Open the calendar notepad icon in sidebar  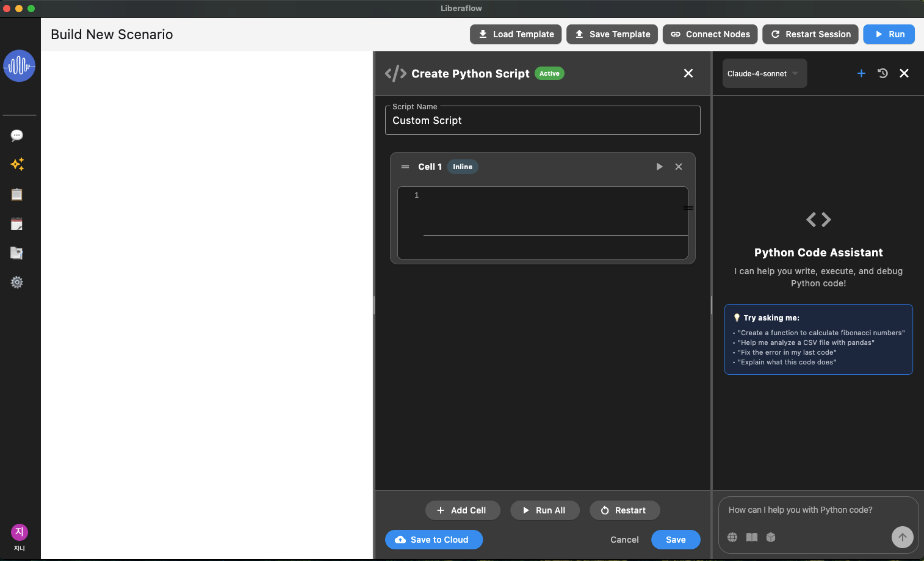[x=17, y=224]
